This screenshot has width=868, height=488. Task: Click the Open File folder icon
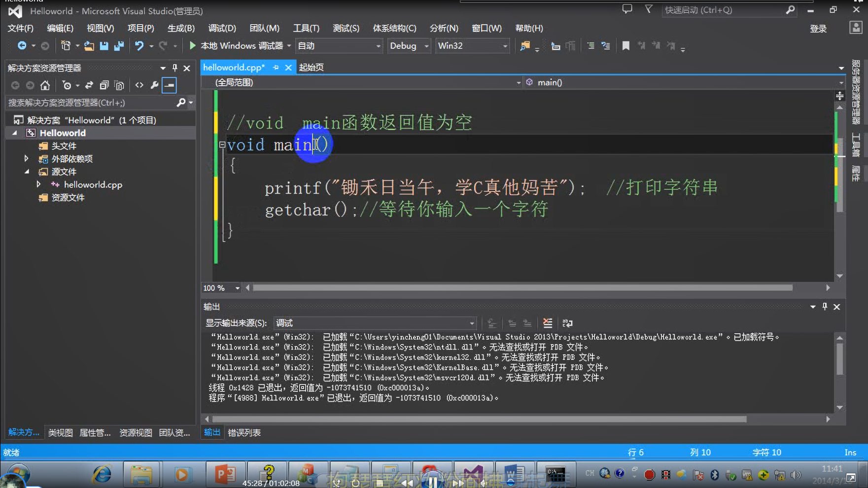(x=89, y=46)
